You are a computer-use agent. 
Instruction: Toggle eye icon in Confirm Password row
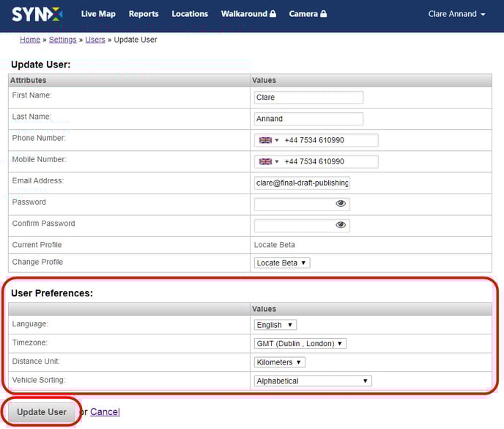341,224
